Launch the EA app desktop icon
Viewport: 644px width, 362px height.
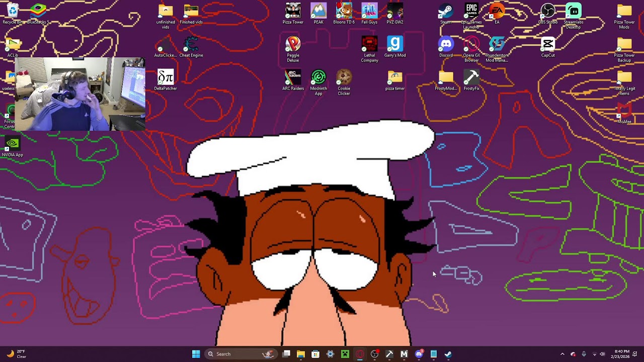pyautogui.click(x=497, y=14)
